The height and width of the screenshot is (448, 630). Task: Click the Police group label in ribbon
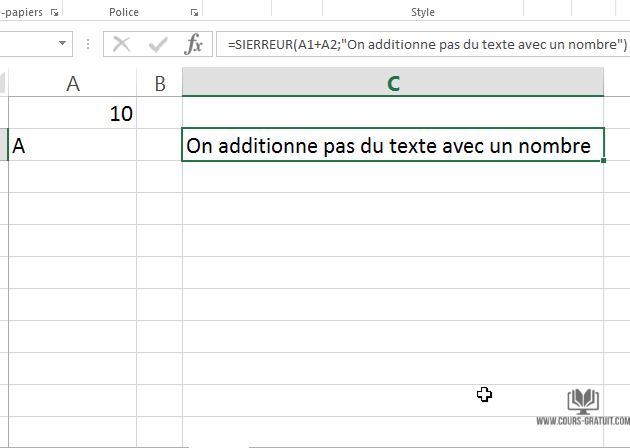click(x=126, y=12)
